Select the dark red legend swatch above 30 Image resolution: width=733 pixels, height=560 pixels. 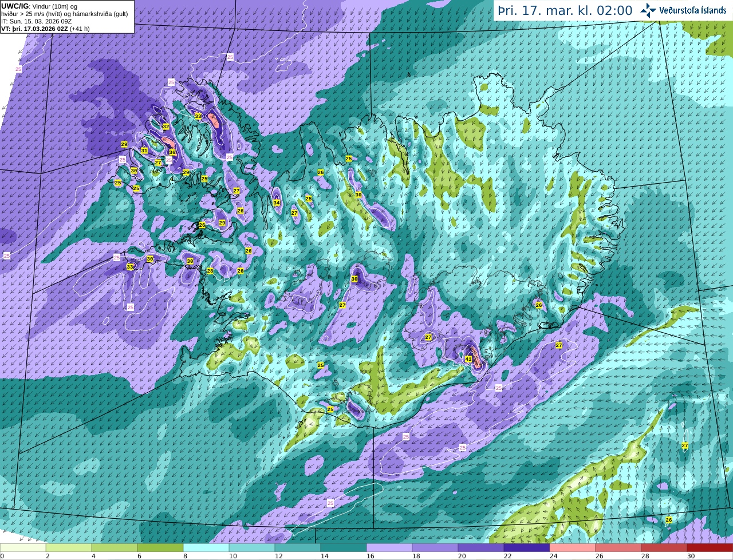[x=710, y=547]
